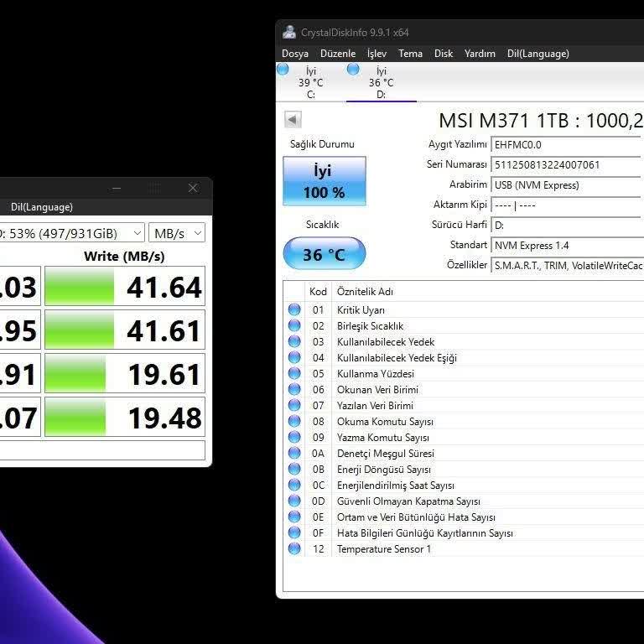Click status orb of 0D Güvenli Olmayan Kapatma Sayısı
The image size is (644, 644).
[294, 501]
